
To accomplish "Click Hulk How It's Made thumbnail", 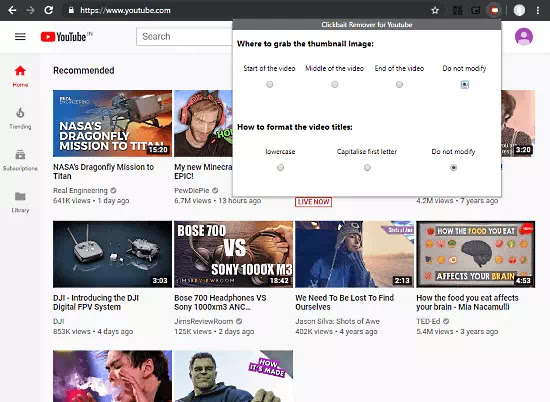I will pos(234,376).
